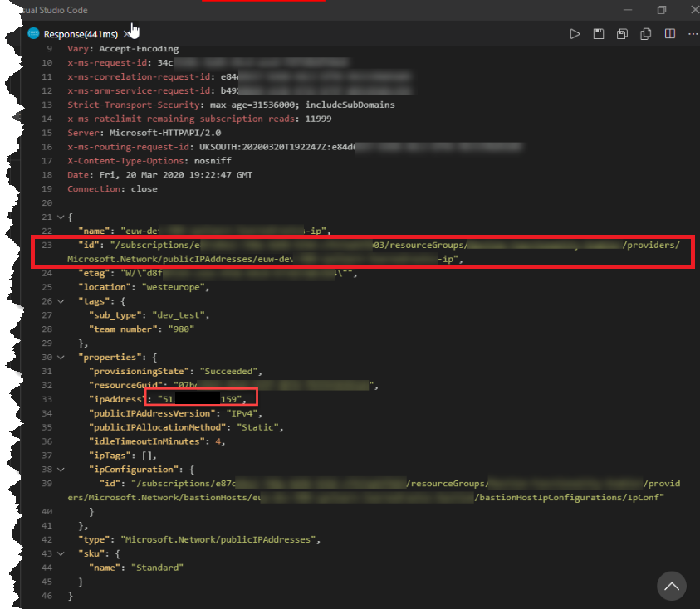Click the Save Response Body double-floppy icon
This screenshot has width=700, height=609.
(622, 34)
